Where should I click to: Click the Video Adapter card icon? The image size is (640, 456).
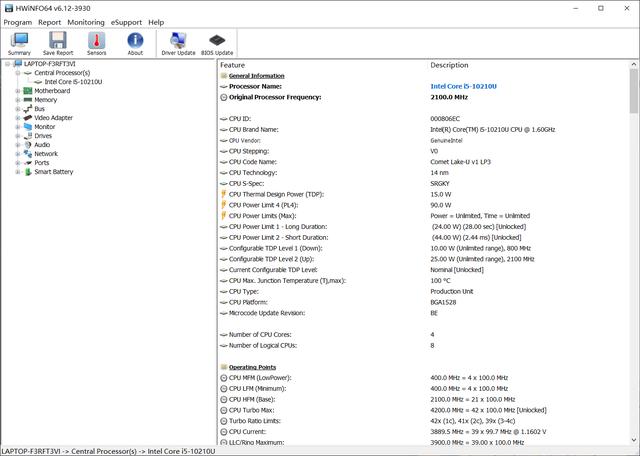pyautogui.click(x=28, y=118)
